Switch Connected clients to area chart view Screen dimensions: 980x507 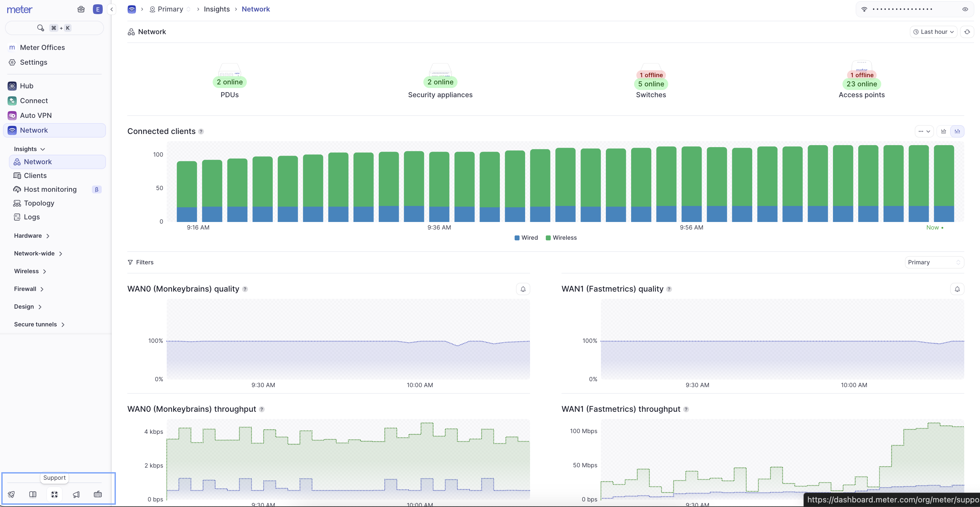(944, 131)
